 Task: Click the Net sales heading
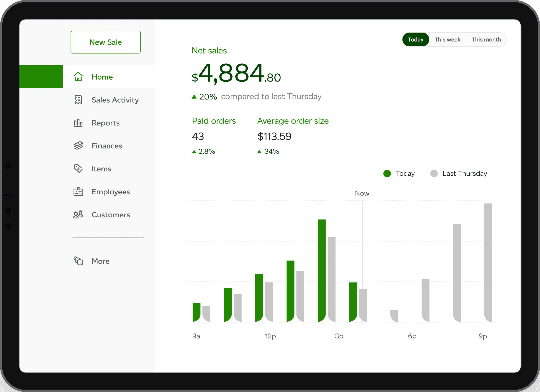209,51
